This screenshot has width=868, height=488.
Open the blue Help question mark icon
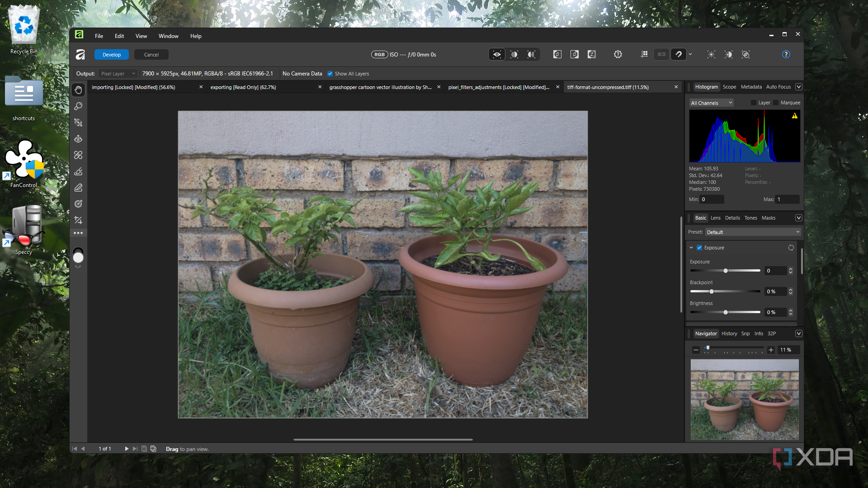click(x=786, y=55)
